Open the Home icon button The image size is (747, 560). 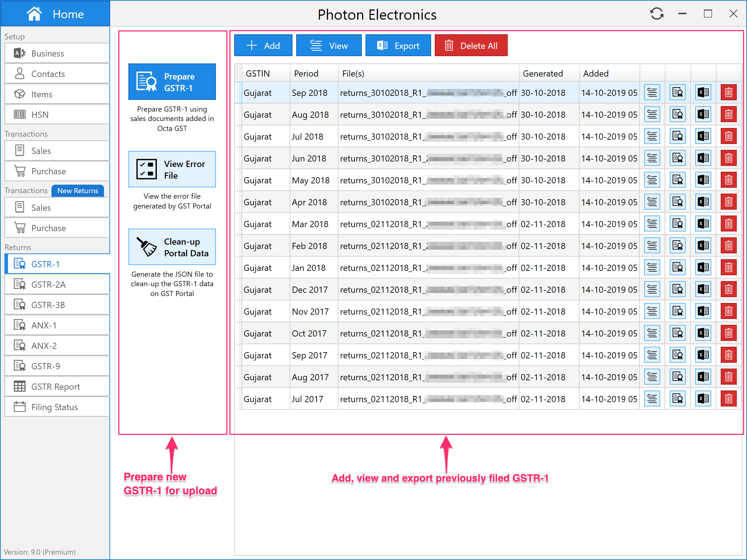coord(34,14)
